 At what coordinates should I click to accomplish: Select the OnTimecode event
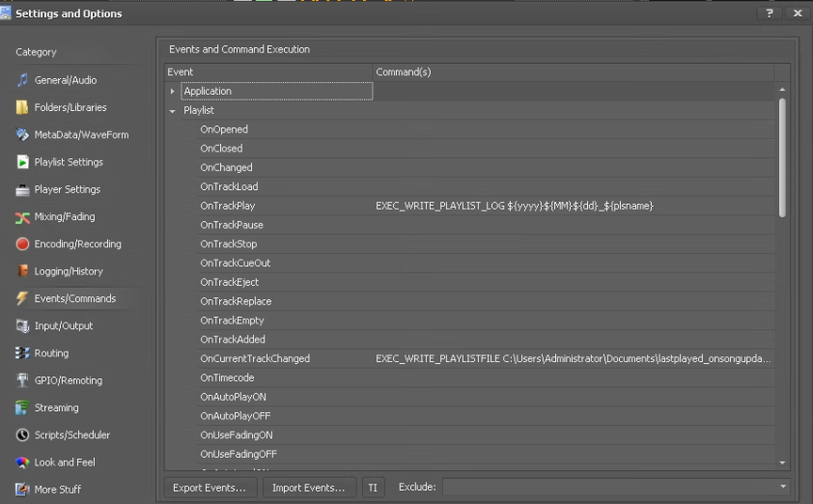point(227,378)
